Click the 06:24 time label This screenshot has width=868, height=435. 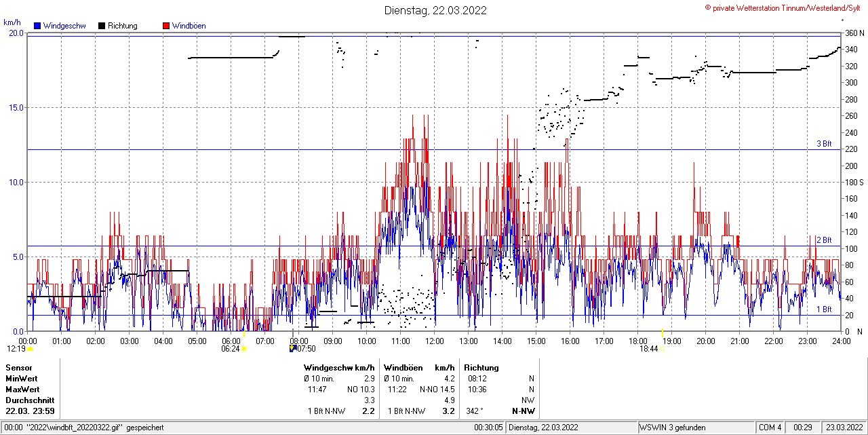(231, 349)
